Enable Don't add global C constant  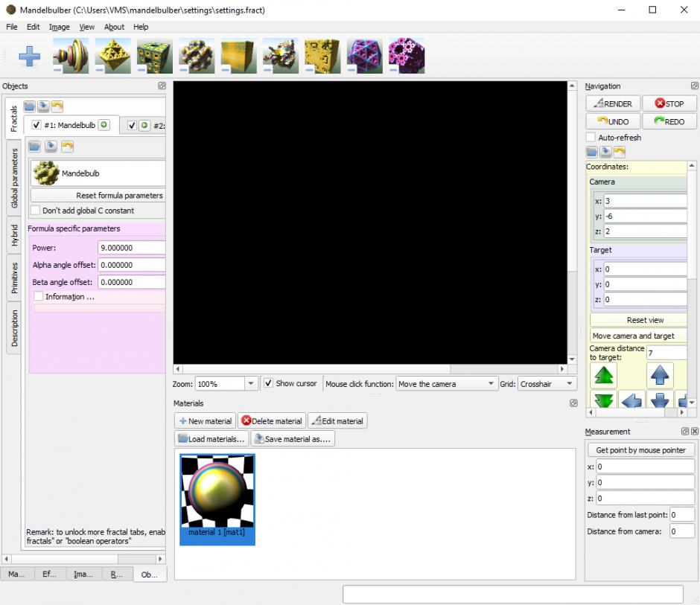click(x=35, y=210)
